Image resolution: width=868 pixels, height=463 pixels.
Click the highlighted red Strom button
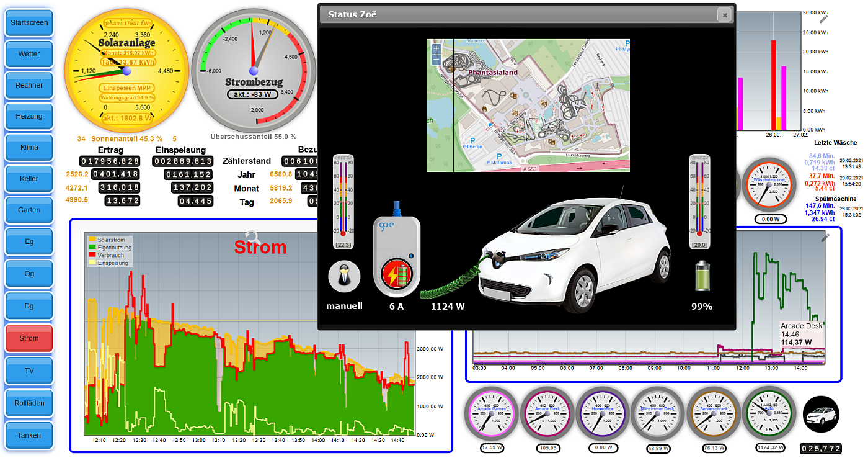[x=29, y=338]
